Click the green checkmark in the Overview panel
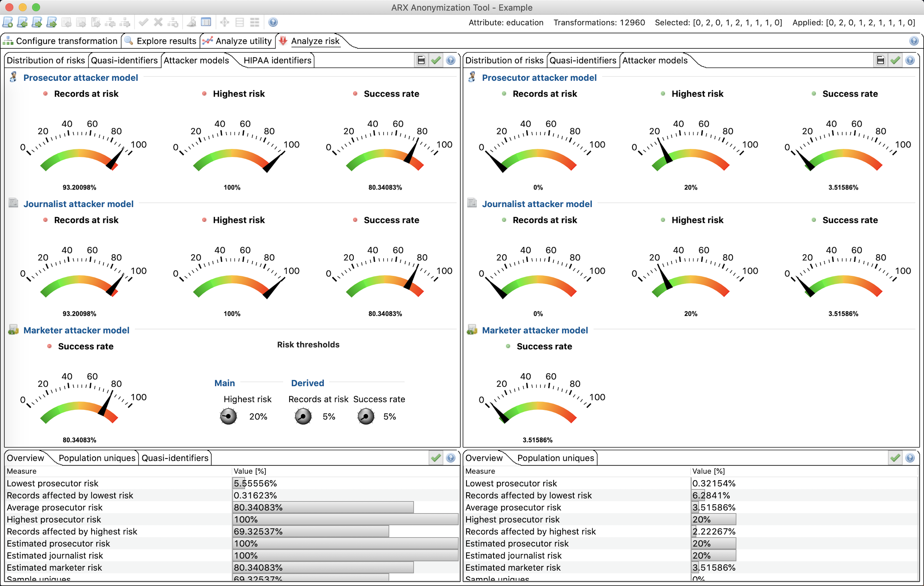The width and height of the screenshot is (924, 586). pos(436,458)
